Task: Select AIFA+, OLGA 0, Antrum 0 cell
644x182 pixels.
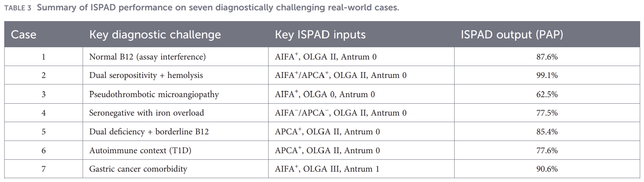Action: pyautogui.click(x=325, y=94)
